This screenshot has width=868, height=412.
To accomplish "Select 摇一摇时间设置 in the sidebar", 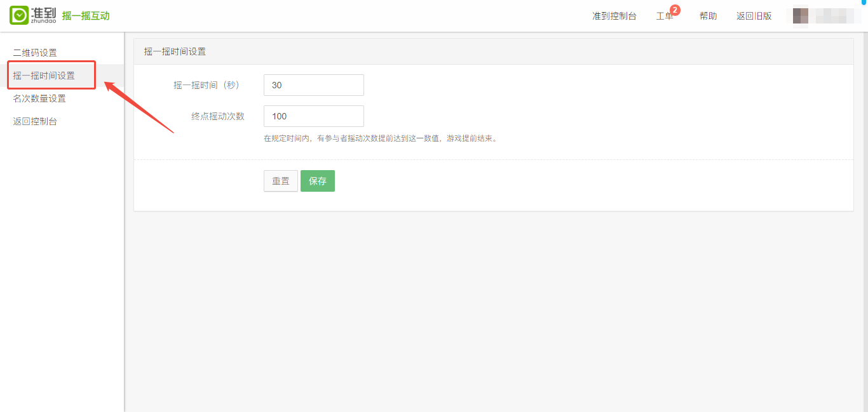I will coord(44,76).
